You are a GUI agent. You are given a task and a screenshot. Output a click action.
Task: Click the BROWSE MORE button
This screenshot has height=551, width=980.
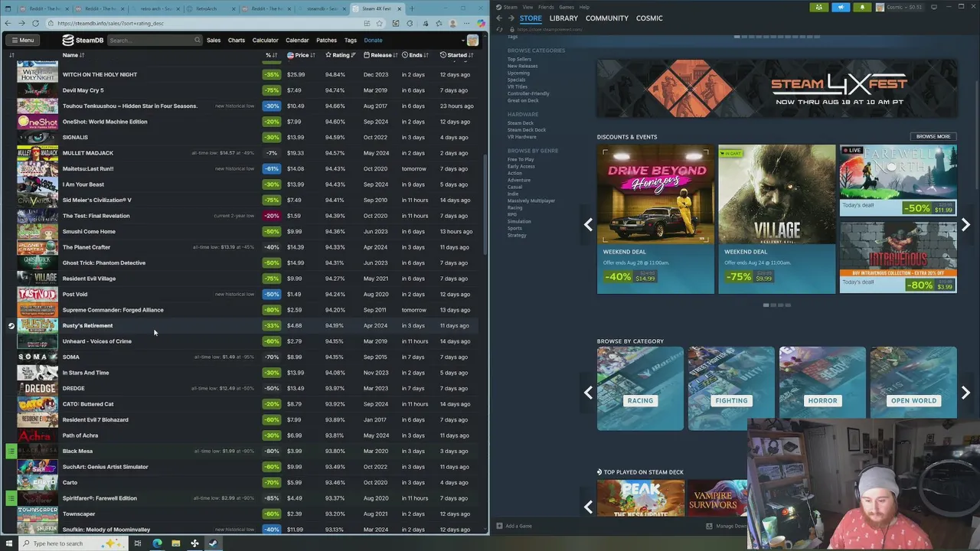pyautogui.click(x=933, y=136)
